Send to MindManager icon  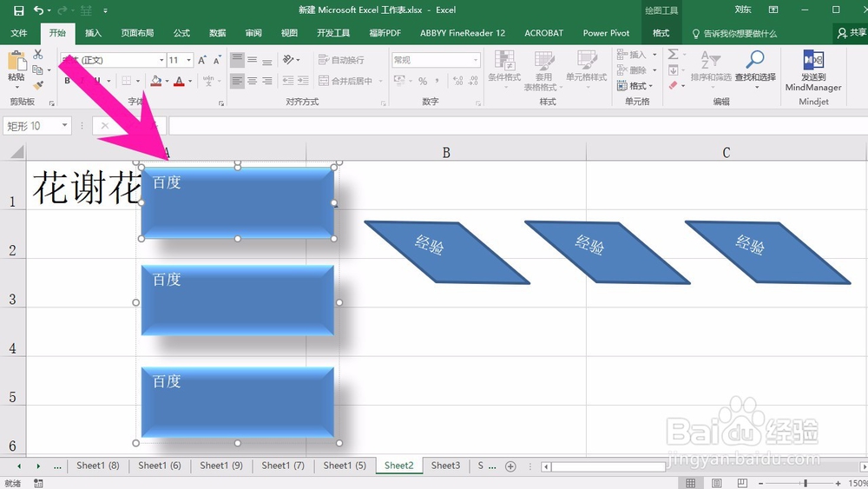pos(813,70)
